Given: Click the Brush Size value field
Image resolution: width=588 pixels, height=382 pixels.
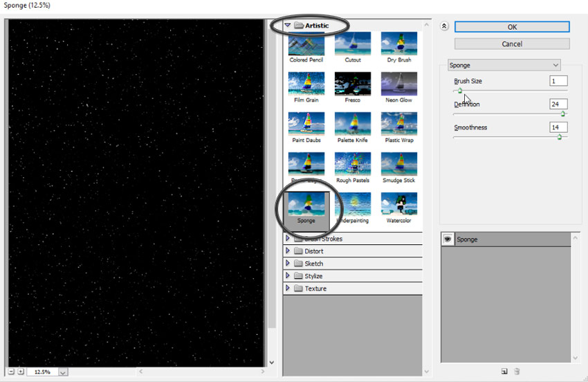Looking at the screenshot, I should click(558, 81).
